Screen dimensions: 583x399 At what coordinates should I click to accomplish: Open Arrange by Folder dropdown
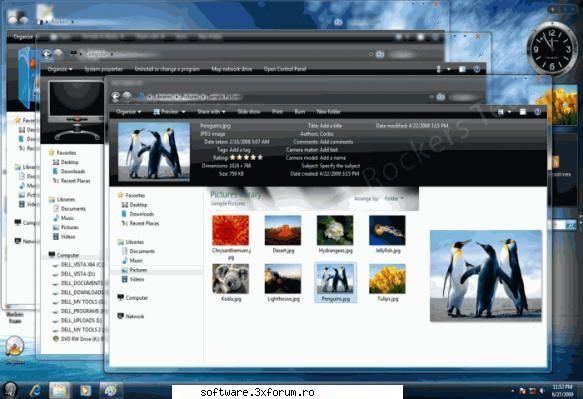click(394, 199)
